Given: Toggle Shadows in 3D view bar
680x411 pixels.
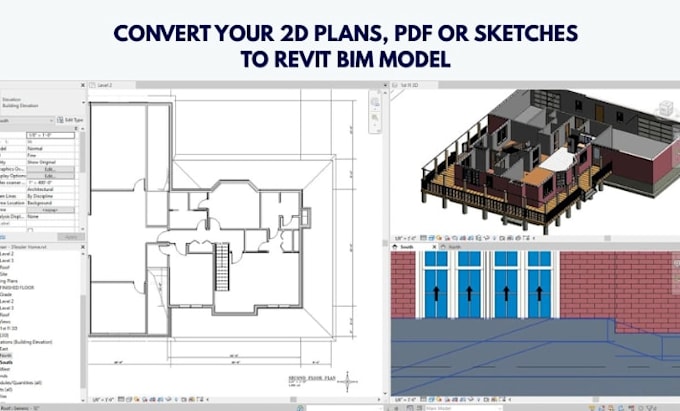Looking at the screenshot, I should pos(447,238).
